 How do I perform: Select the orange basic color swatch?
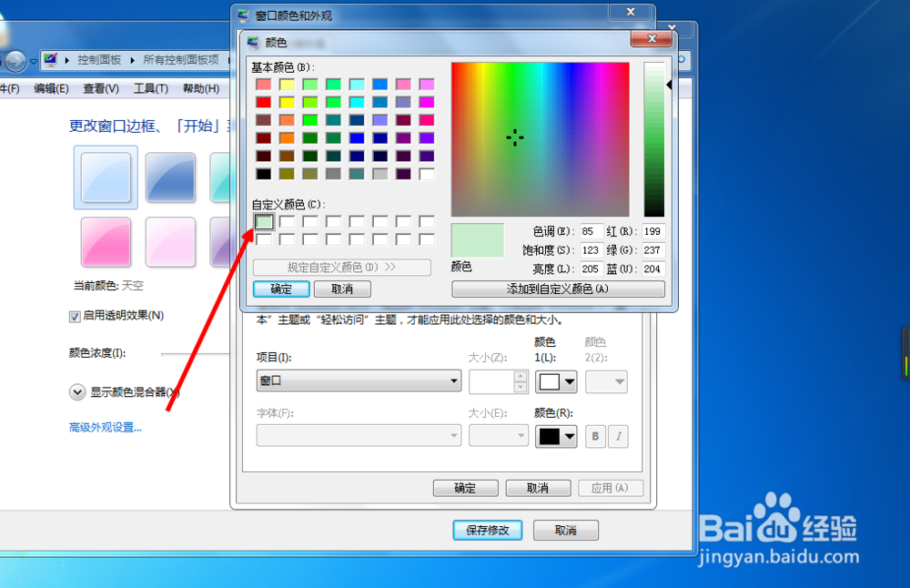pos(288,138)
